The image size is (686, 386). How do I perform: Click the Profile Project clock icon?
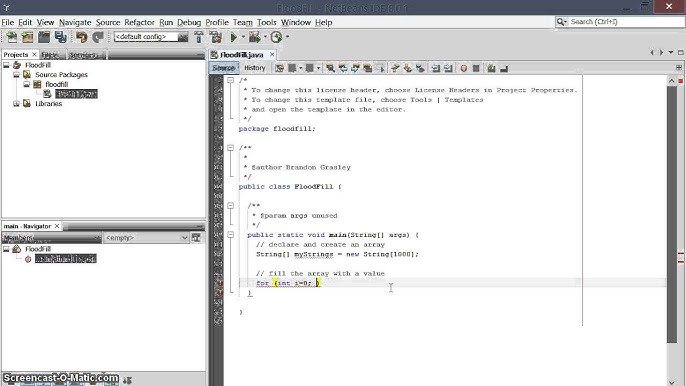click(276, 37)
